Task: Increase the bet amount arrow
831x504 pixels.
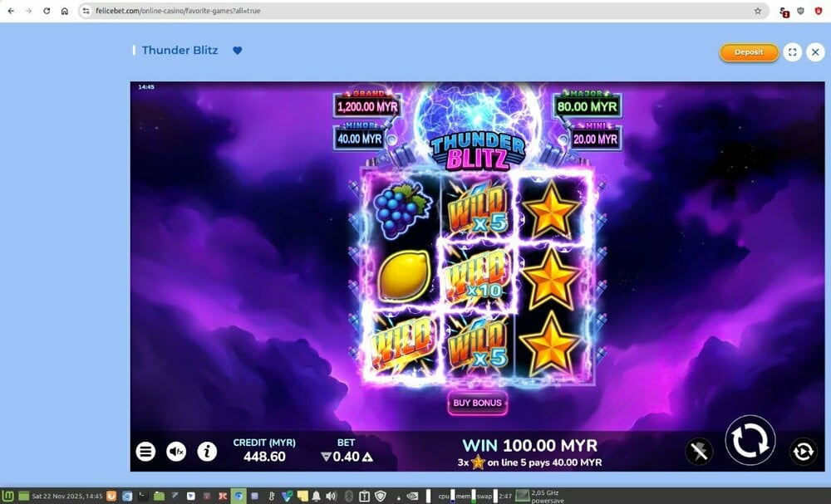Action: coord(366,457)
